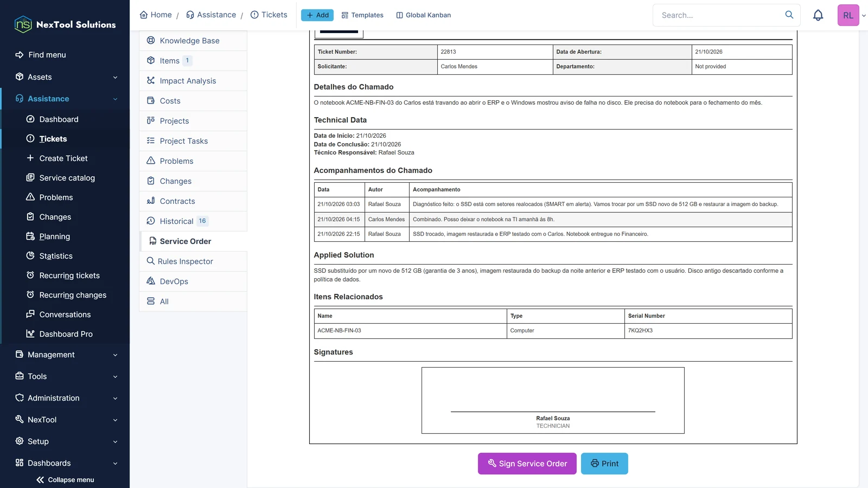Click the Add button
Image resolution: width=868 pixels, height=488 pixels.
317,15
